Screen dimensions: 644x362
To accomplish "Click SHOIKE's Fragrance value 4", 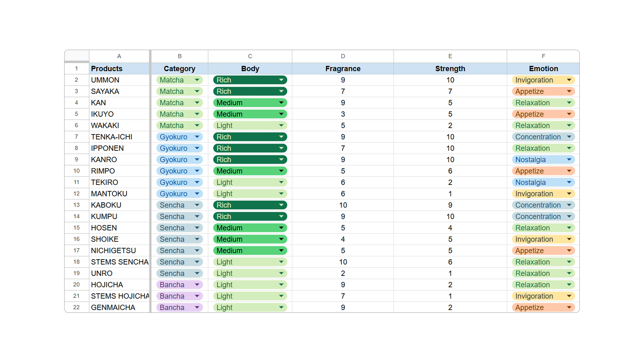I will [343, 239].
